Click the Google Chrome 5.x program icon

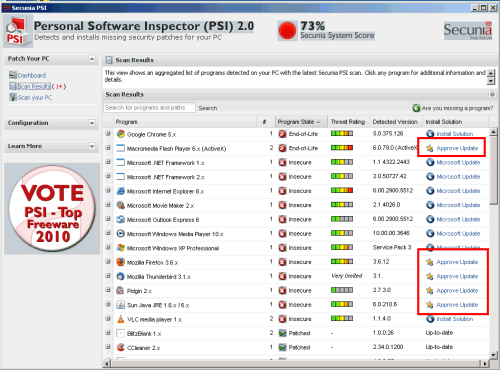pos(120,134)
